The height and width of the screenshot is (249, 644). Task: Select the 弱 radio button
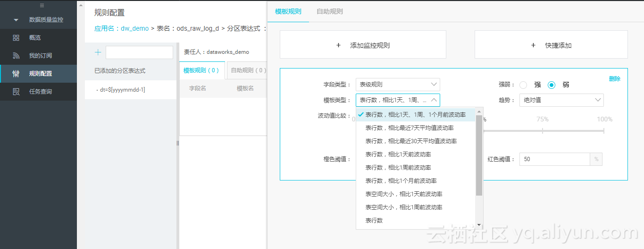551,85
